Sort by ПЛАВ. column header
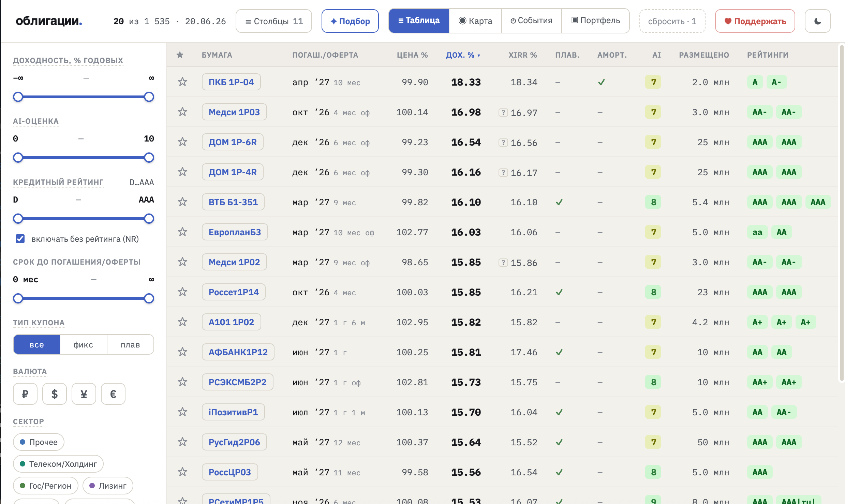 [x=567, y=55]
